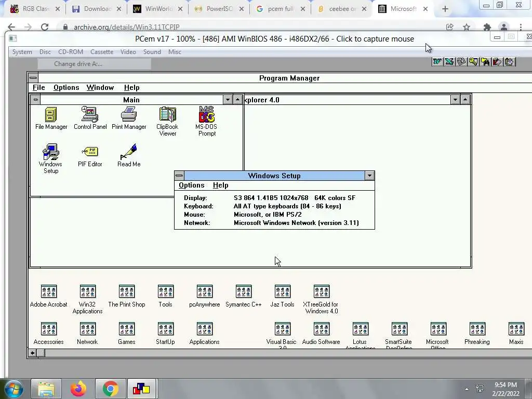Open Firefox from the taskbar
The height and width of the screenshot is (399, 532).
click(x=78, y=389)
